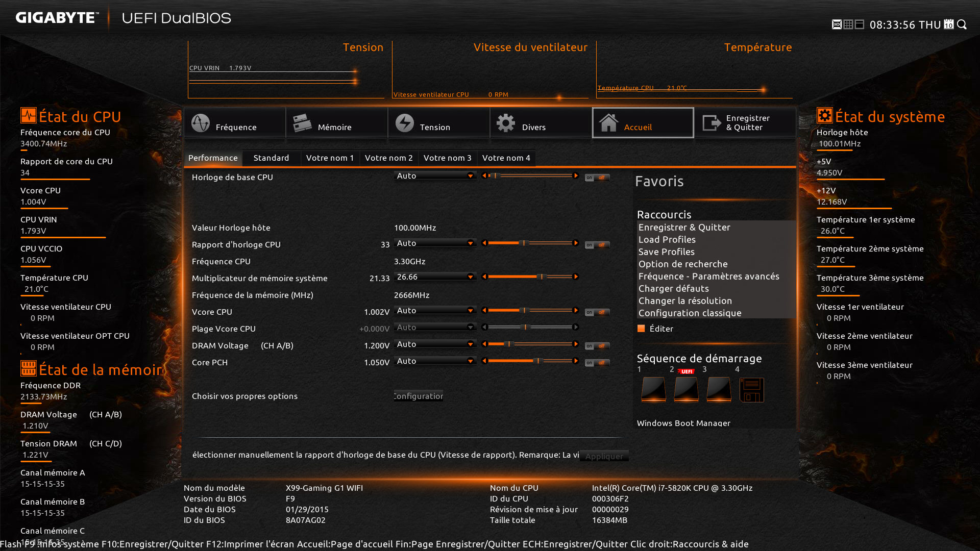Open the Votre nom 1 tab

click(x=330, y=158)
